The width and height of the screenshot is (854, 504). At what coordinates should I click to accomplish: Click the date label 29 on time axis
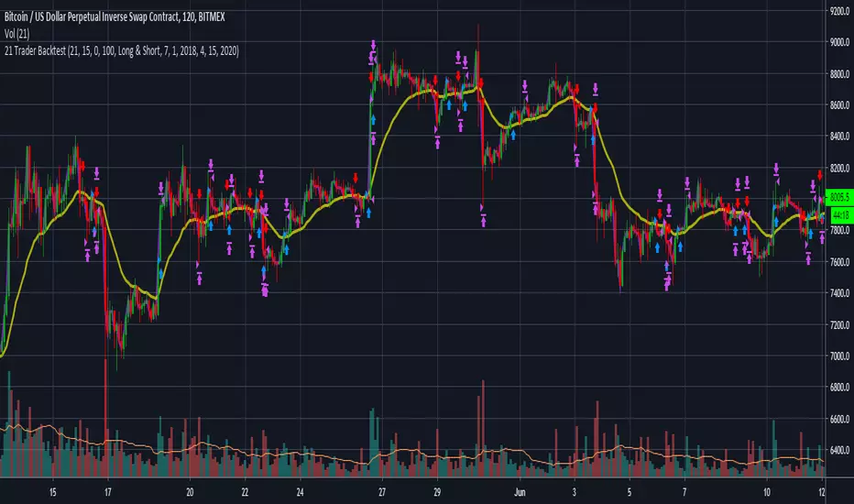(x=437, y=493)
